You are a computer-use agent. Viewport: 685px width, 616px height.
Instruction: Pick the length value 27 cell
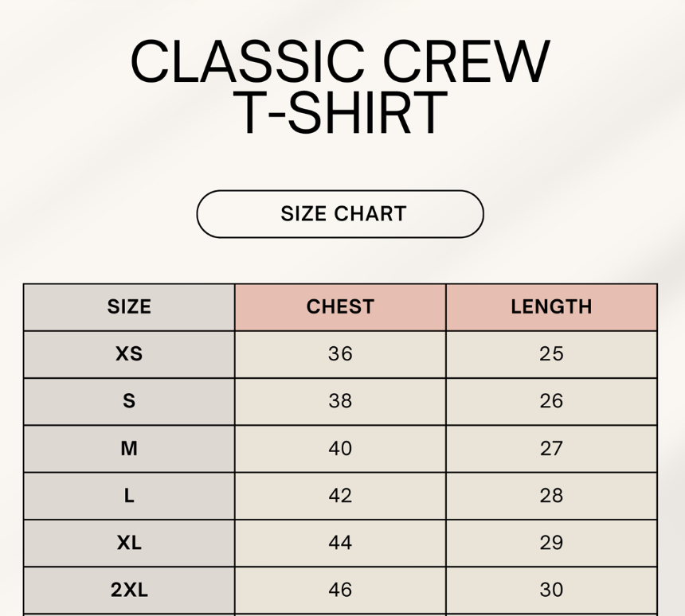[551, 449]
